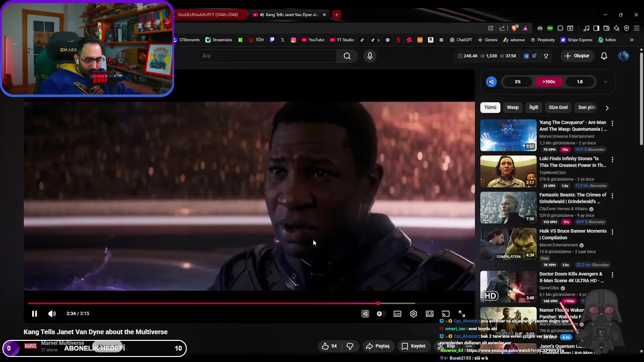The height and width of the screenshot is (362, 644).
Task: Like the video with thumbs up
Action: [x=329, y=346]
